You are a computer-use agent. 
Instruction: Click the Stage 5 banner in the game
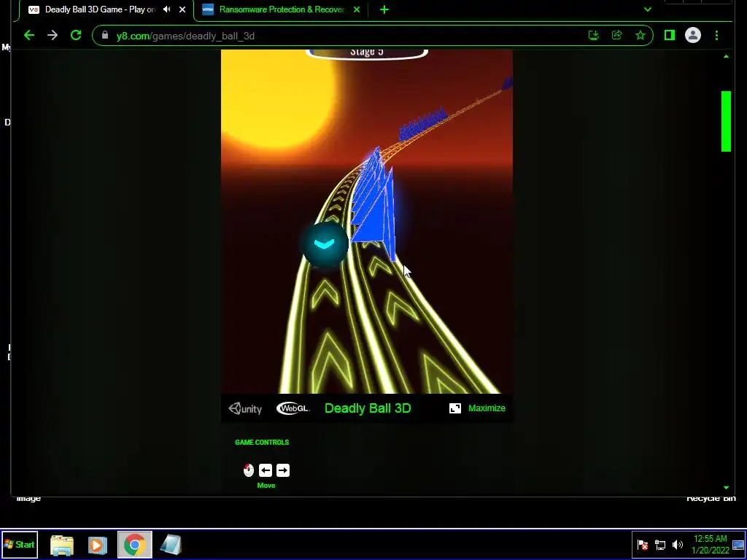[366, 52]
